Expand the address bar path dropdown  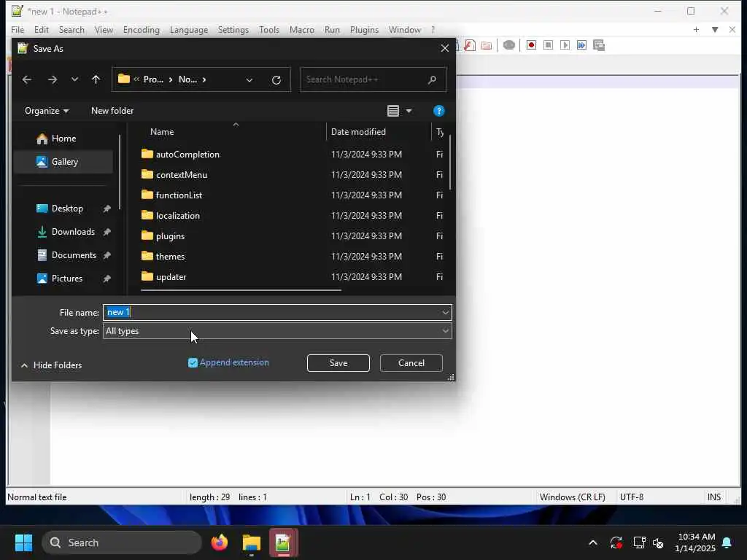tap(249, 80)
